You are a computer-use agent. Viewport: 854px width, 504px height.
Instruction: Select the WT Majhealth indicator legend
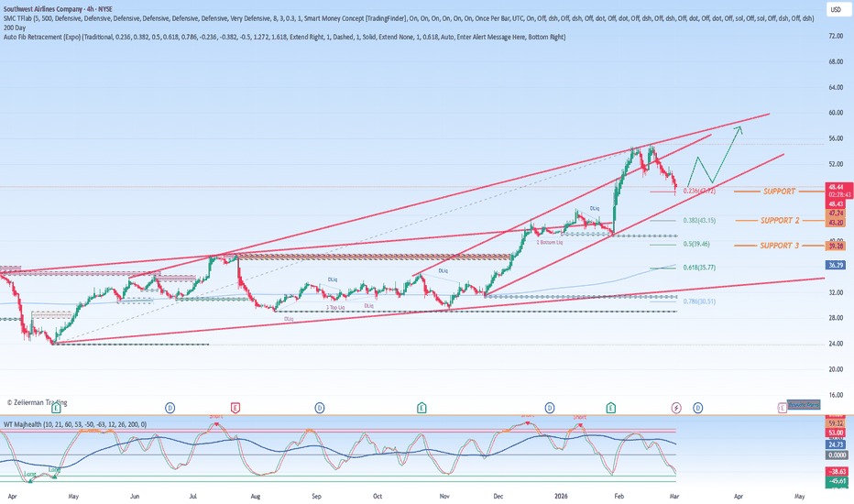(75, 424)
